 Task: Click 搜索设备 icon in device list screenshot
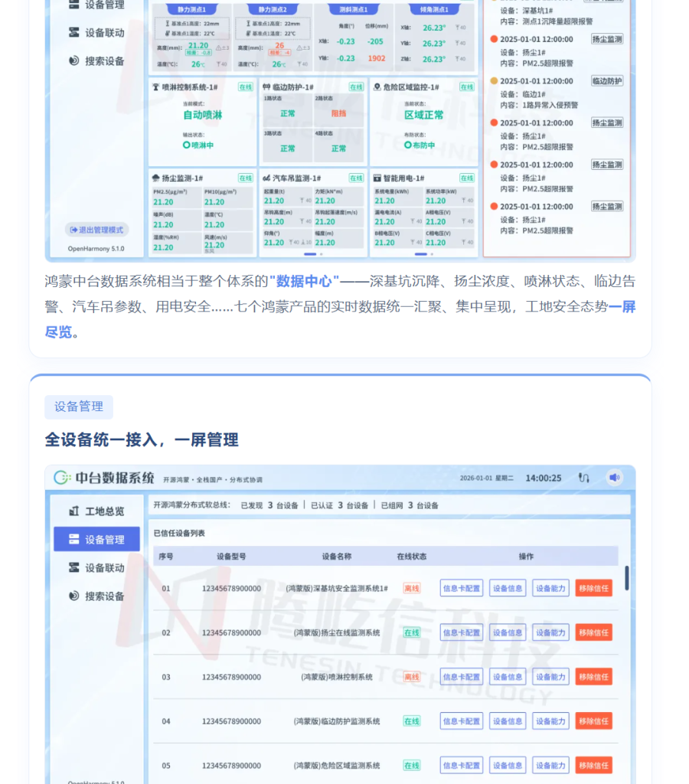coord(74,596)
